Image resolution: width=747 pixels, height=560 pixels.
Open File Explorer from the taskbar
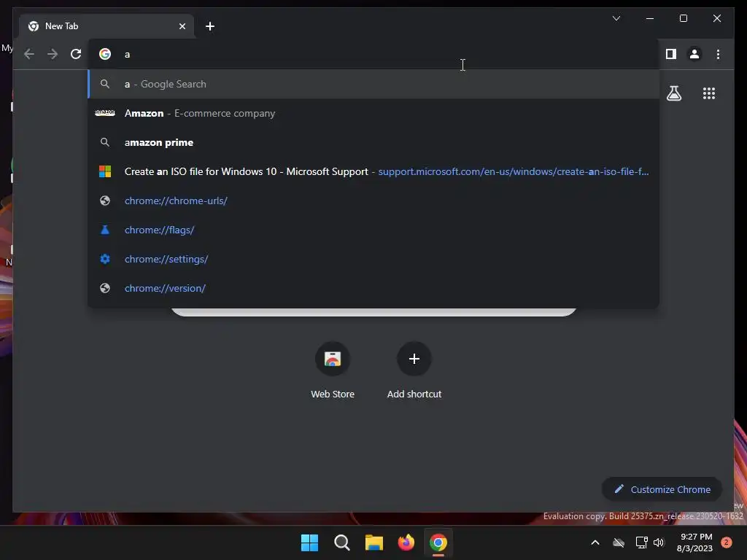coord(374,542)
